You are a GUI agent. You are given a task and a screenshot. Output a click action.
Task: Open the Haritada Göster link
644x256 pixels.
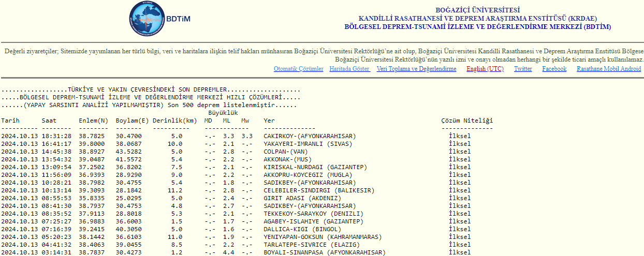tap(349, 69)
